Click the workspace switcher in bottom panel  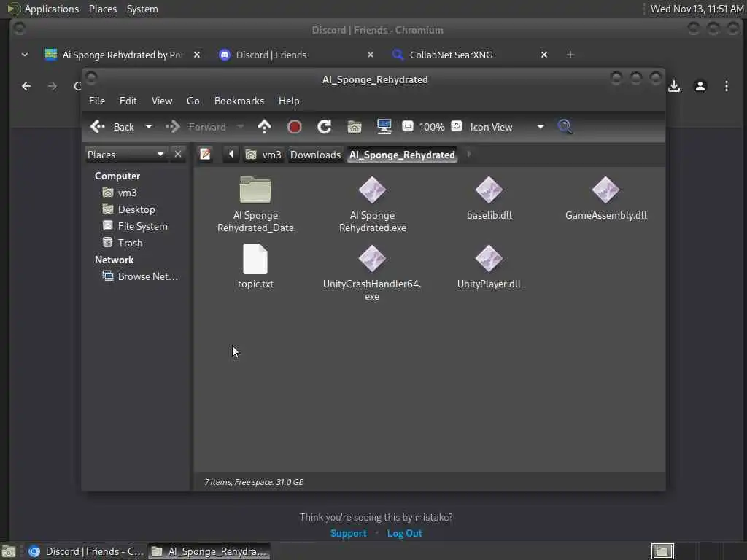point(662,551)
